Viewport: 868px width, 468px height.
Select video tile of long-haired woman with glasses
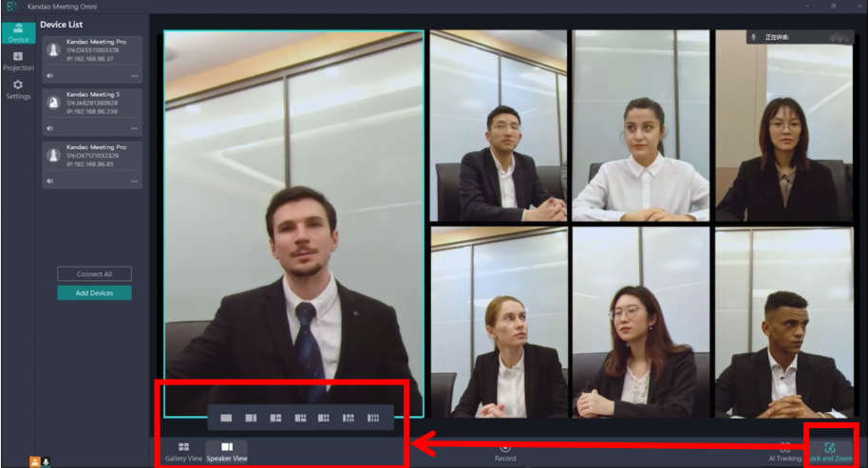click(640, 322)
